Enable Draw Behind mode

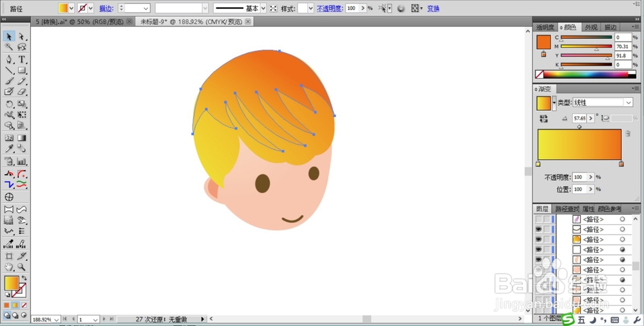point(15,315)
